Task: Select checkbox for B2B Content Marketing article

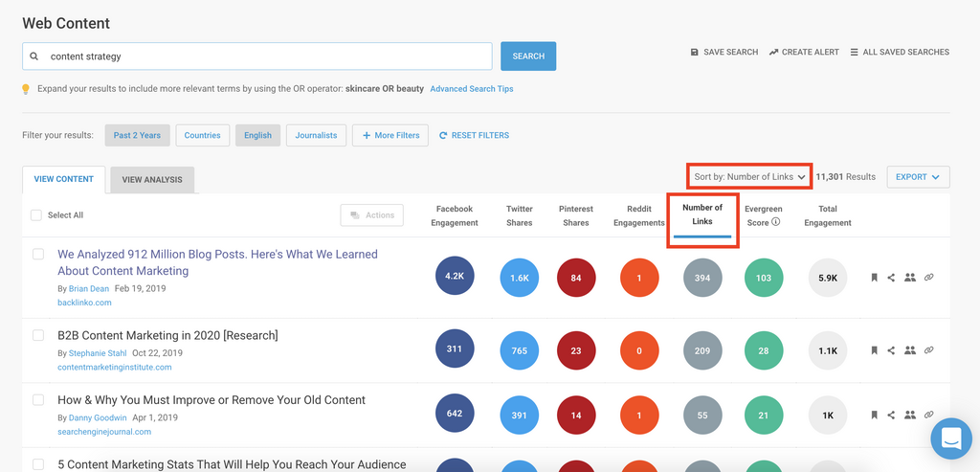Action: (x=38, y=336)
